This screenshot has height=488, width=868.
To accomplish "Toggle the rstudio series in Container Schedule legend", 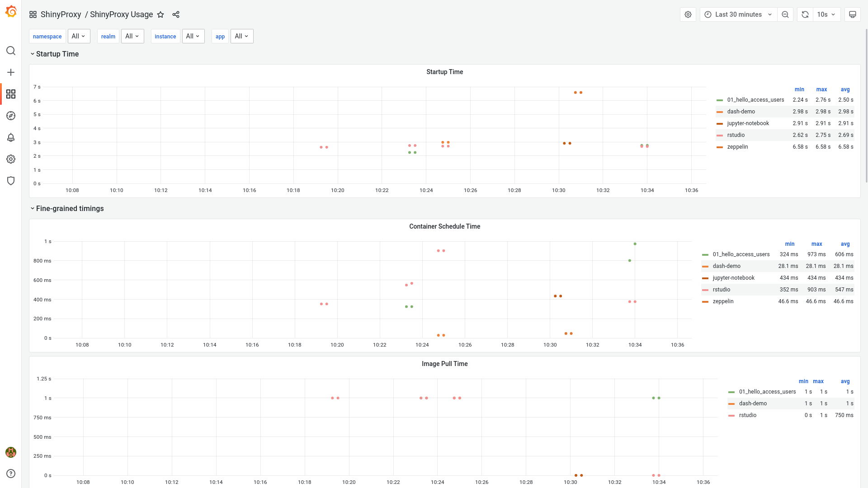I will 721,290.
